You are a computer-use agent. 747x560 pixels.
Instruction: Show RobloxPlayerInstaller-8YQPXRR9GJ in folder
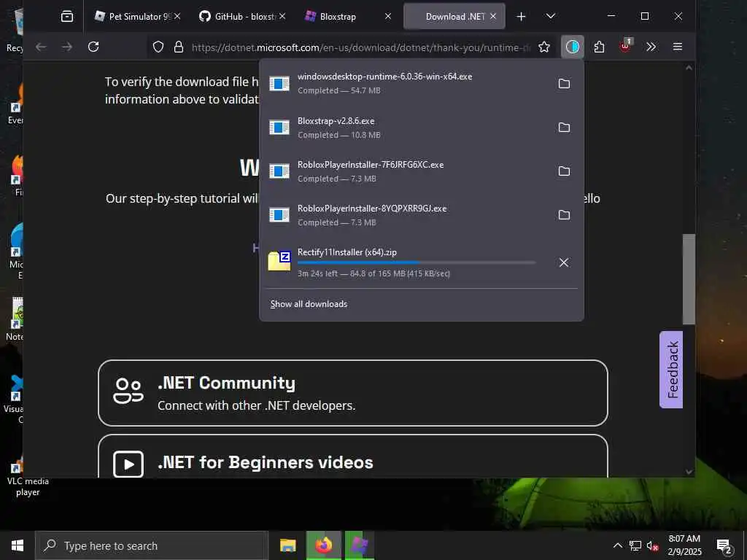(564, 215)
